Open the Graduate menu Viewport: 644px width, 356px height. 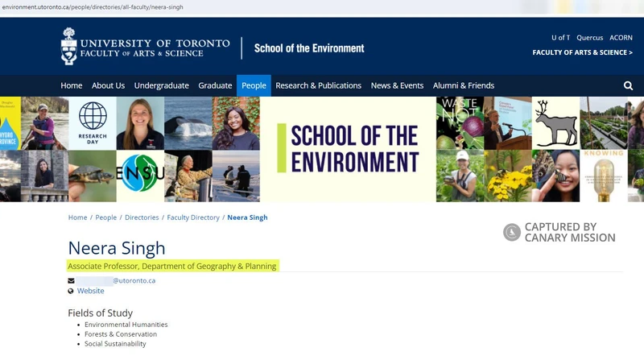tap(215, 85)
